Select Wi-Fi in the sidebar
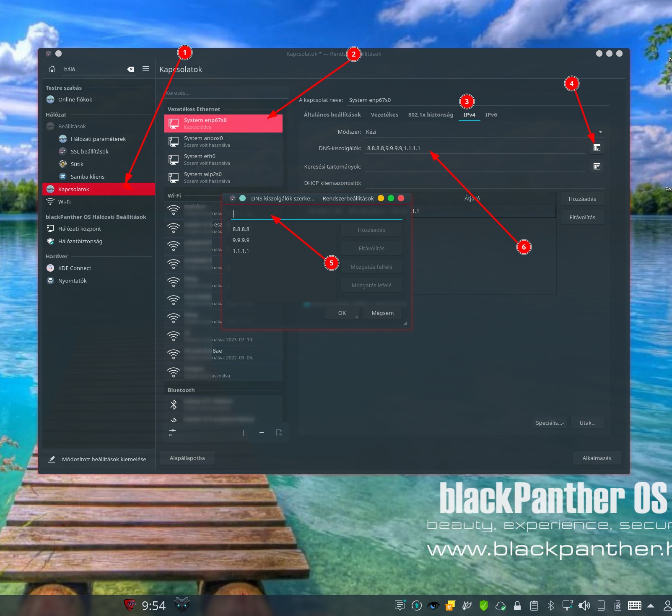The height and width of the screenshot is (616, 672). pyautogui.click(x=65, y=202)
